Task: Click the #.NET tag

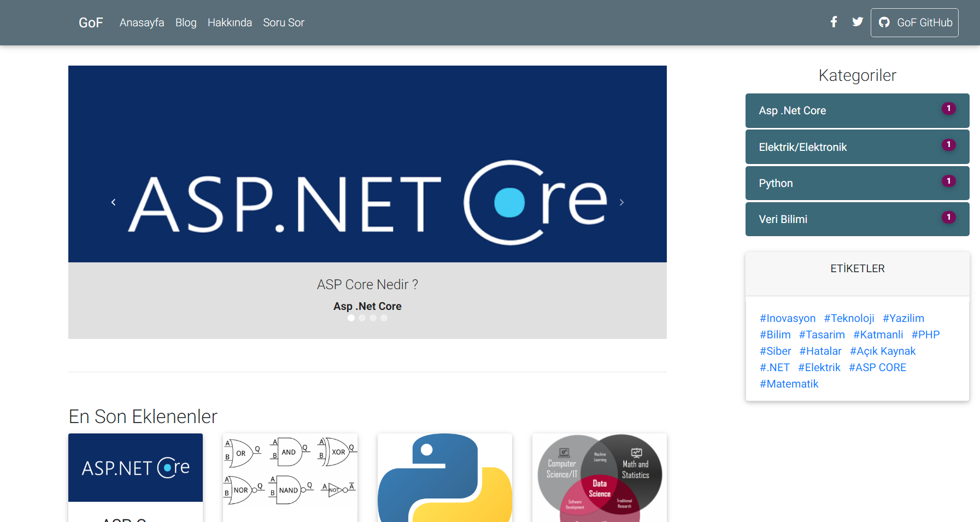Action: tap(774, 367)
